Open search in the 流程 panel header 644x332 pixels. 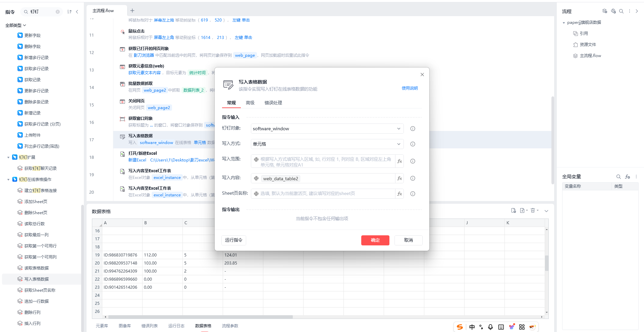coord(621,11)
